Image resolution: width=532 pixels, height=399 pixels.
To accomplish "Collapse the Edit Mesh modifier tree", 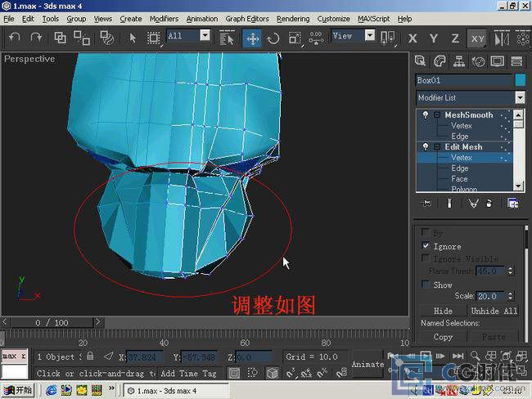I will coord(437,147).
